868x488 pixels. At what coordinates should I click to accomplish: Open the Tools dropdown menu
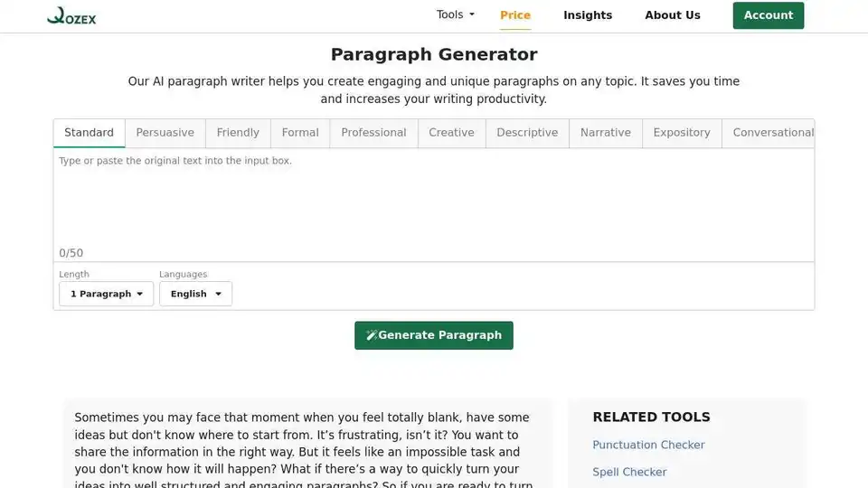pyautogui.click(x=455, y=15)
